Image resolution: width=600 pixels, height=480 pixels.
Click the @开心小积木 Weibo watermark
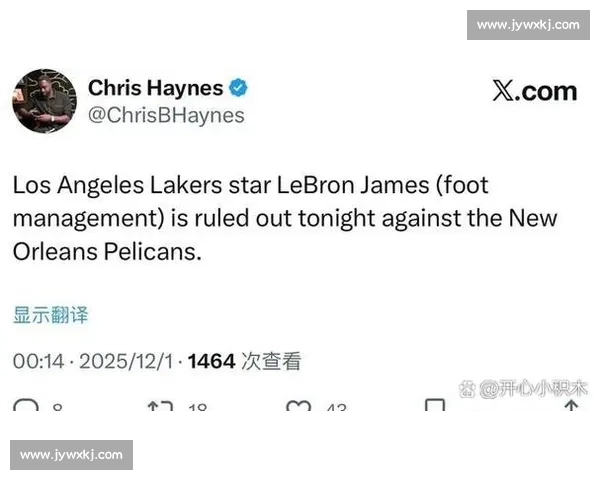point(523,389)
